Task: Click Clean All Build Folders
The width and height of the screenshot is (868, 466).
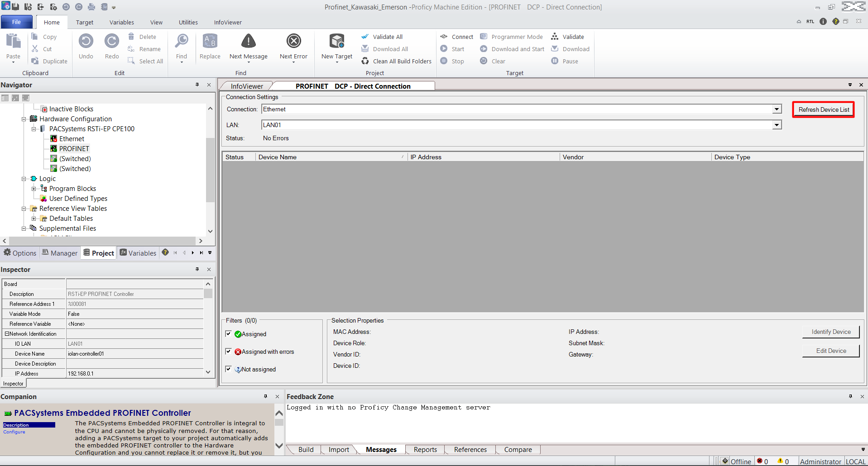Action: (x=397, y=61)
